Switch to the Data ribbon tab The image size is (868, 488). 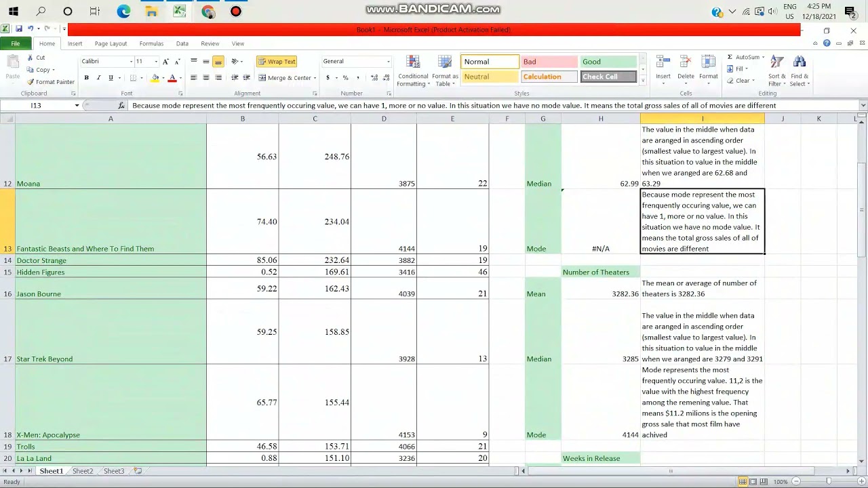[182, 43]
